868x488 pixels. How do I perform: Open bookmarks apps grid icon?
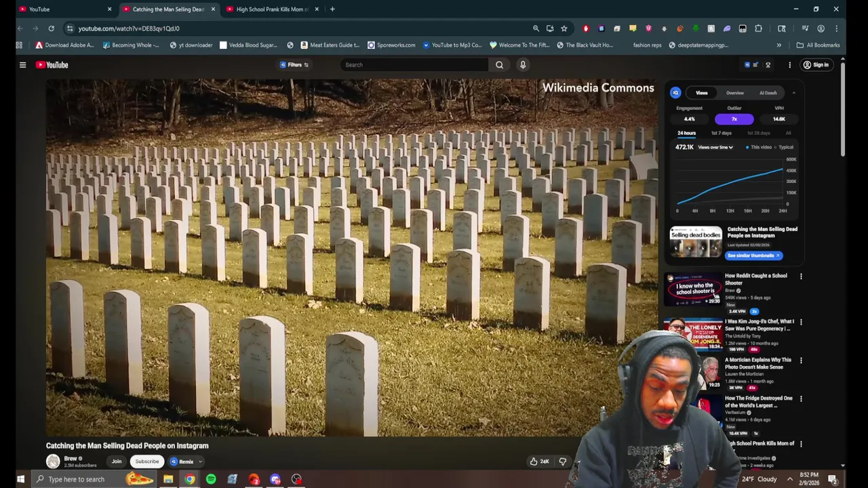pyautogui.click(x=19, y=45)
